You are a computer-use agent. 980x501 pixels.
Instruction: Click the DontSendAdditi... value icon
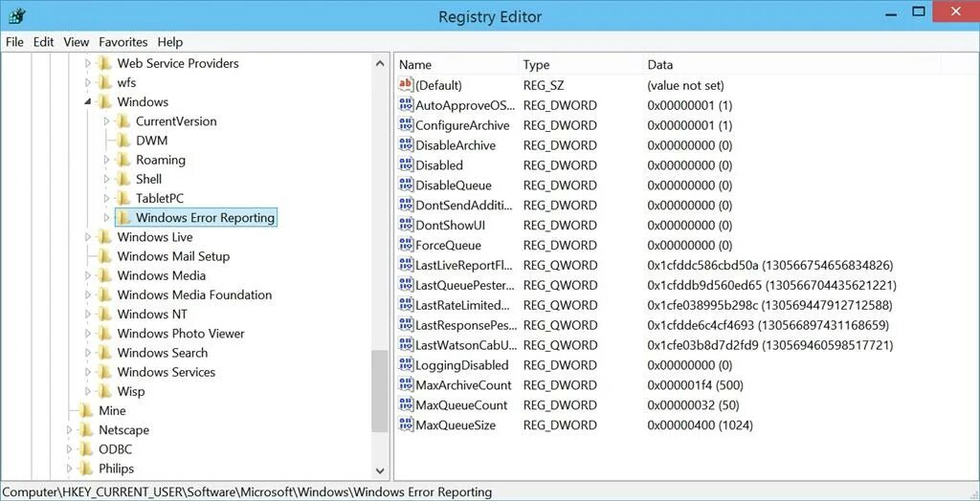[406, 205]
